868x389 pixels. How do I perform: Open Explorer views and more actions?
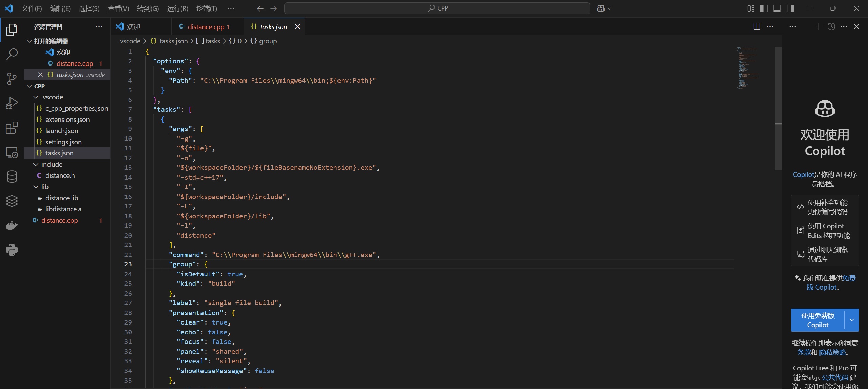99,26
